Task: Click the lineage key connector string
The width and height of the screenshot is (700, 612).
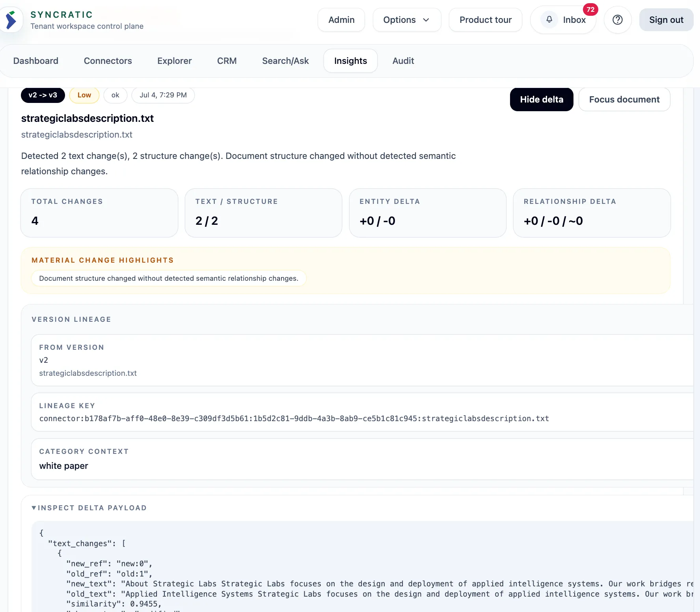Action: coord(294,418)
